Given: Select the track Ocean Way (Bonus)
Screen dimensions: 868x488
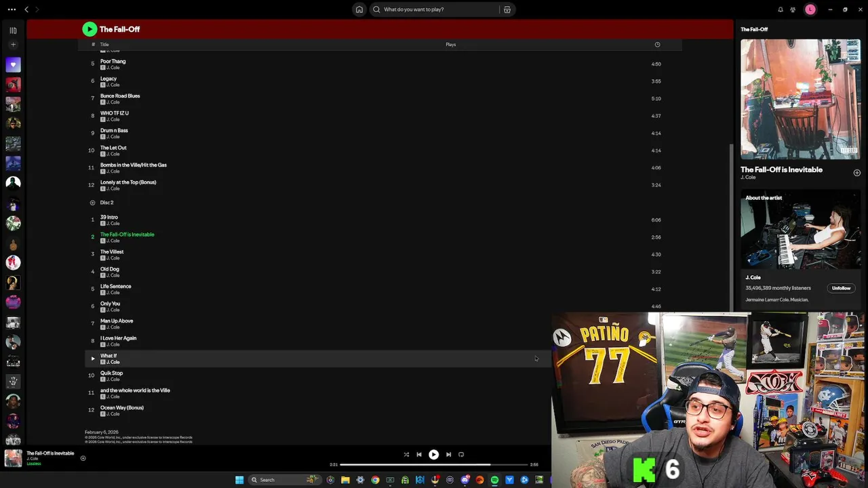Looking at the screenshot, I should 122,407.
